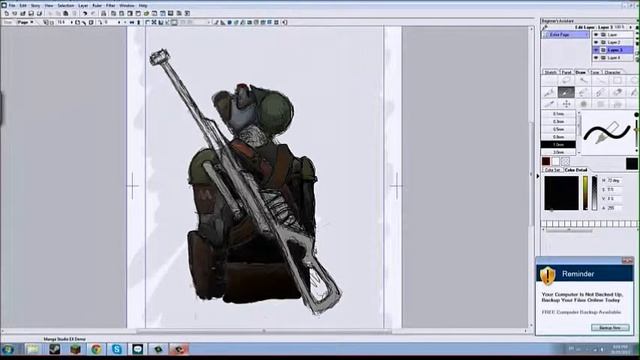This screenshot has width=640, height=360.
Task: Open Chrome from the taskbar
Action: pyautogui.click(x=96, y=349)
